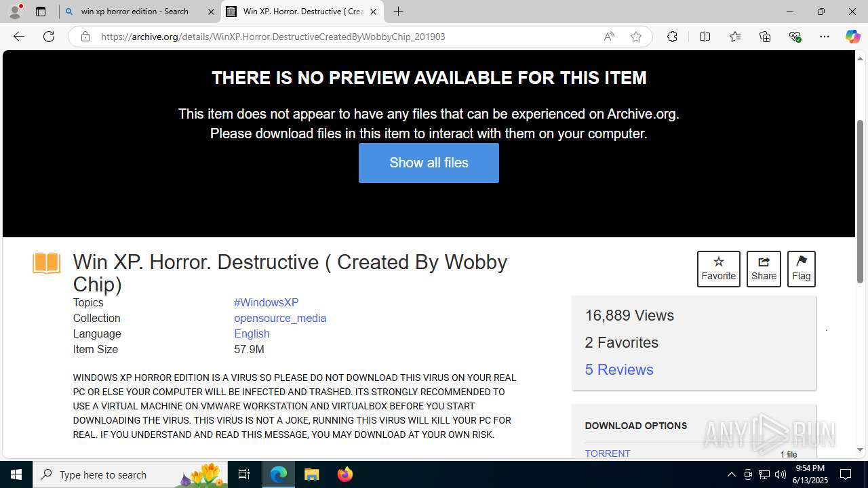The image size is (868, 488).
Task: Open the browser profile icon
Action: tap(15, 12)
